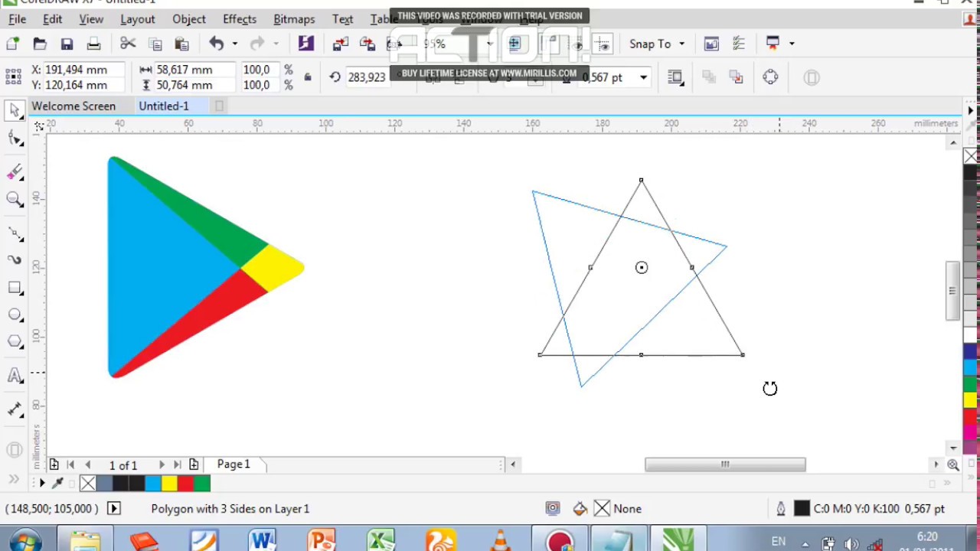The height and width of the screenshot is (551, 980).
Task: Select the Pick tool
Action: click(x=15, y=111)
